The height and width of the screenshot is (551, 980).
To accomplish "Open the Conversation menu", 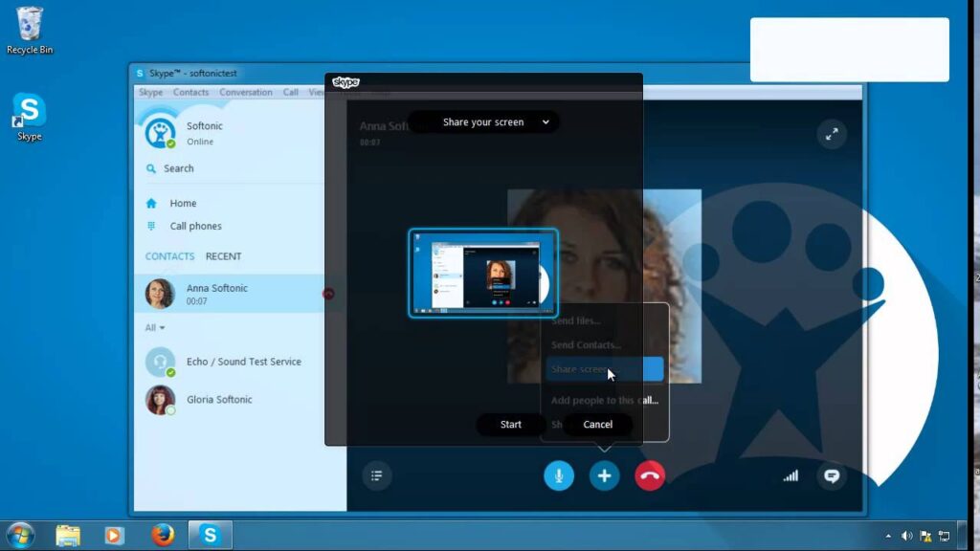I will click(x=246, y=92).
